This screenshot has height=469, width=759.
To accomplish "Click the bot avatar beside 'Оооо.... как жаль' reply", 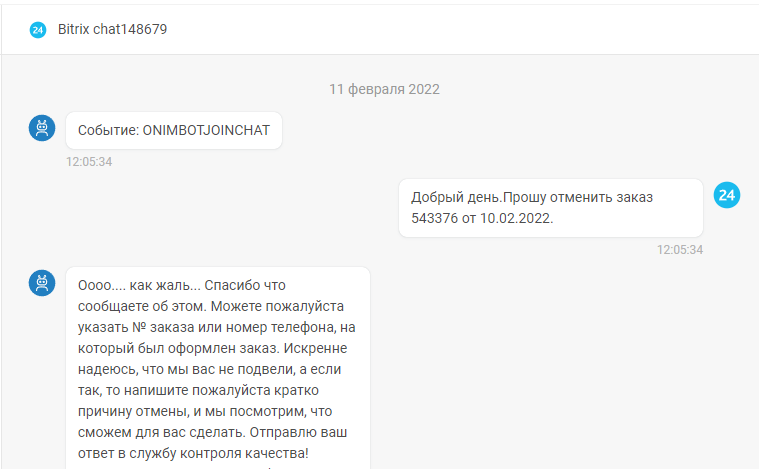I will click(42, 283).
